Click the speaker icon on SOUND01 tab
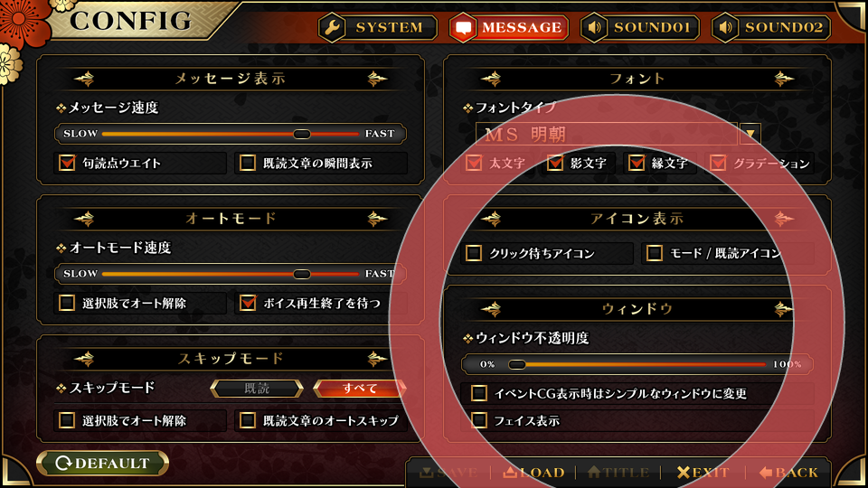The image size is (868, 488). [x=595, y=27]
